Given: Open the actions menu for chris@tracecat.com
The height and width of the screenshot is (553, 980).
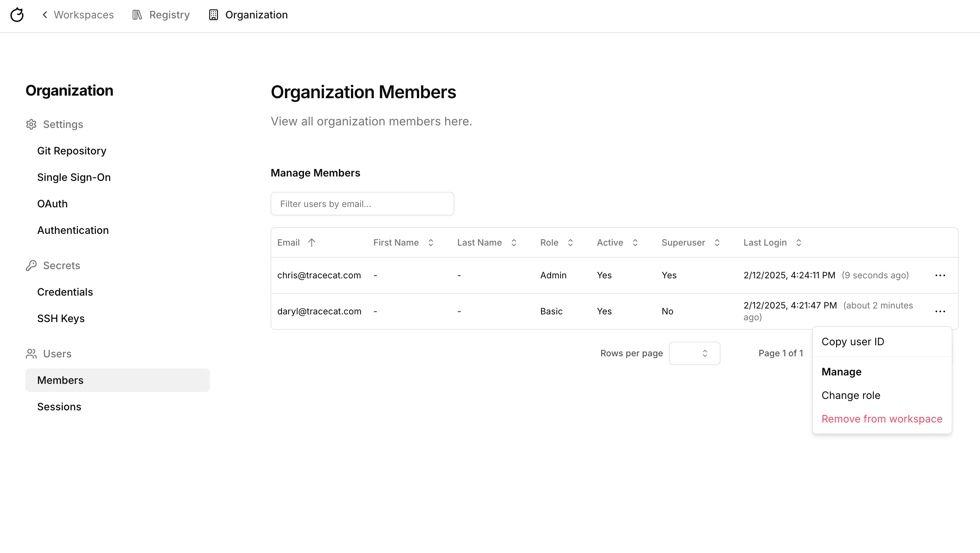Looking at the screenshot, I should point(940,275).
